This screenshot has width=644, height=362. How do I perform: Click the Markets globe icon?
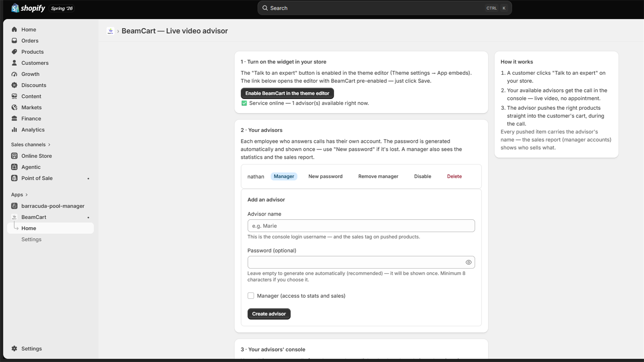[x=14, y=107]
